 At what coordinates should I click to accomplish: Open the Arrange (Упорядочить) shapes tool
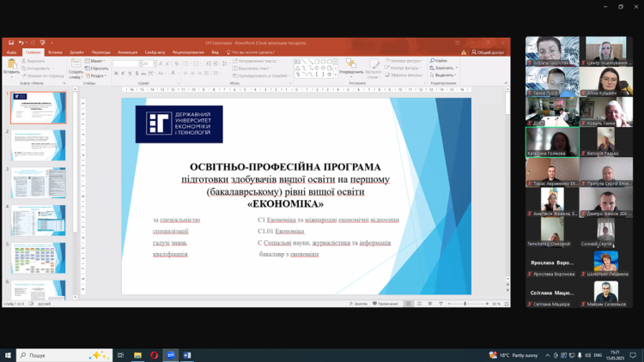point(350,65)
